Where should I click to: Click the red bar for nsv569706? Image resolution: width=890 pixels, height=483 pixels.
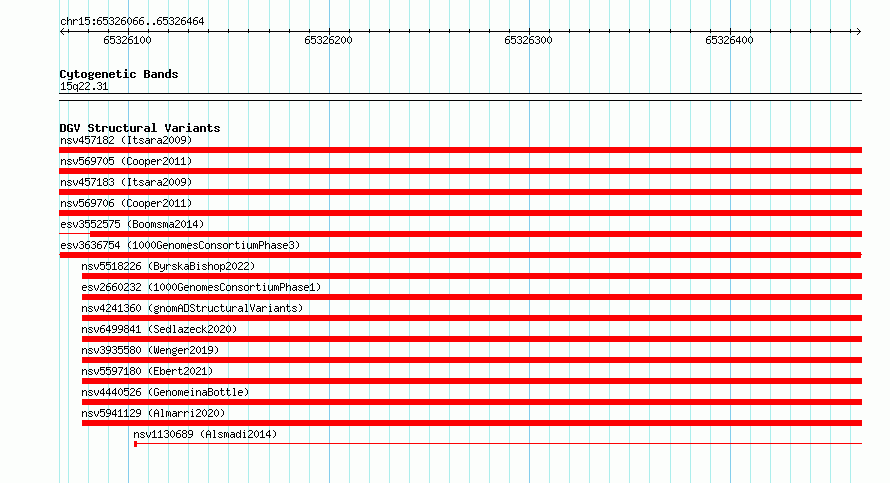(460, 213)
